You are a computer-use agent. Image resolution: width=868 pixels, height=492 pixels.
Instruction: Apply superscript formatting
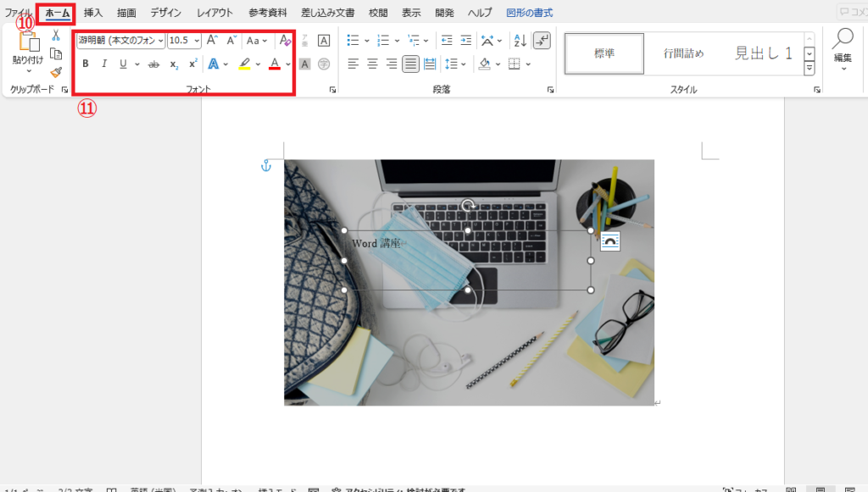pos(192,64)
